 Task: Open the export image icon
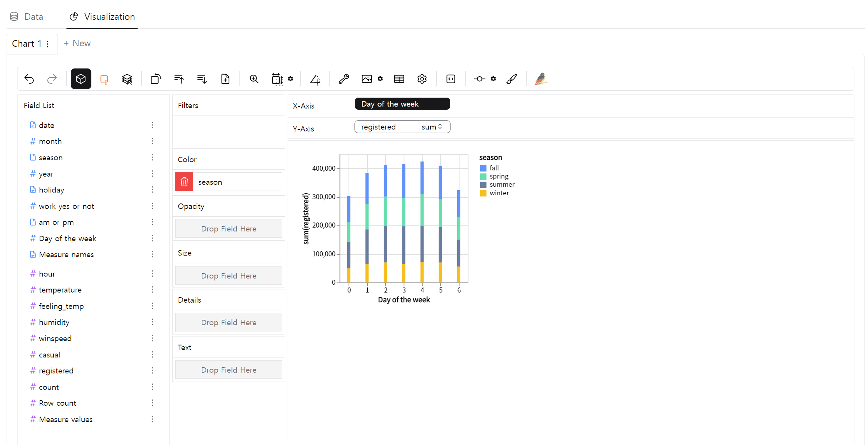point(367,79)
